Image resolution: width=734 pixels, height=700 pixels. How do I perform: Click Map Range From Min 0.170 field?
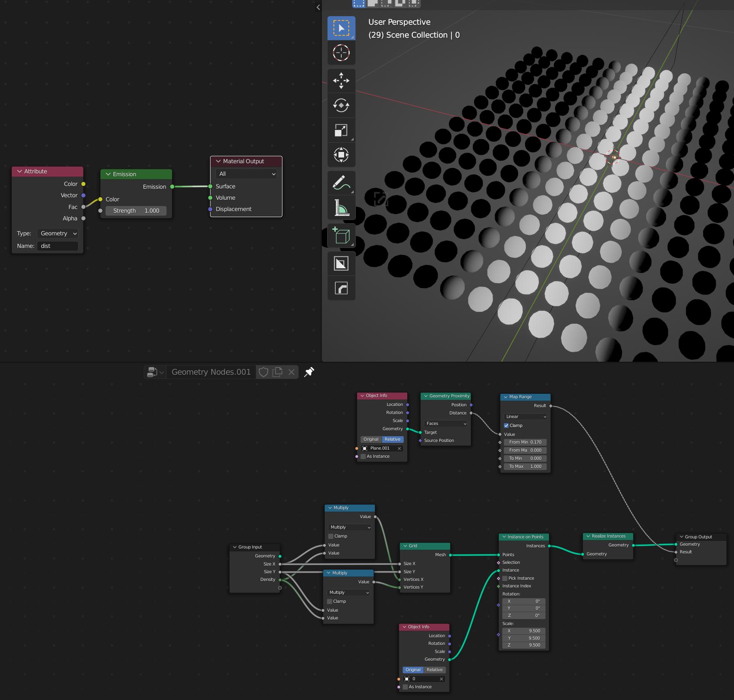pos(525,442)
